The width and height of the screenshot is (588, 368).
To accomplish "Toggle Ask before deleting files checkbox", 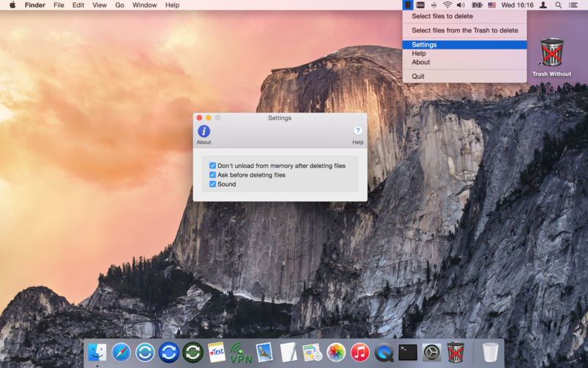I will [x=212, y=175].
